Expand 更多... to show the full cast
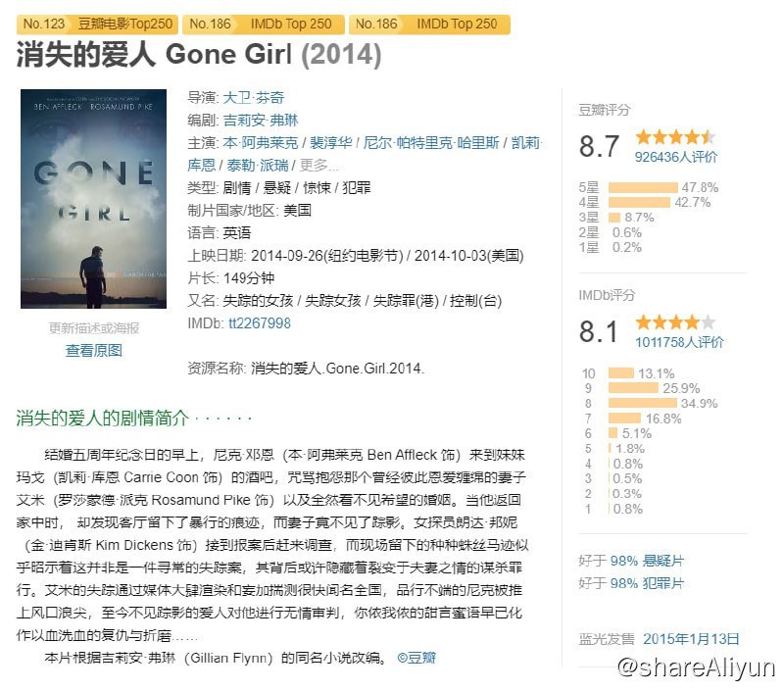 tap(320, 164)
